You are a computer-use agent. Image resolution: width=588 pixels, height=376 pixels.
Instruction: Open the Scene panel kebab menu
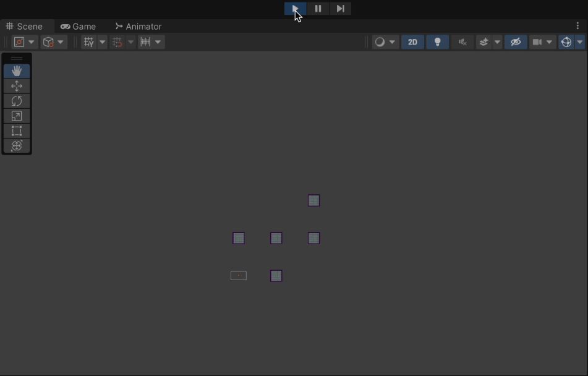(578, 26)
